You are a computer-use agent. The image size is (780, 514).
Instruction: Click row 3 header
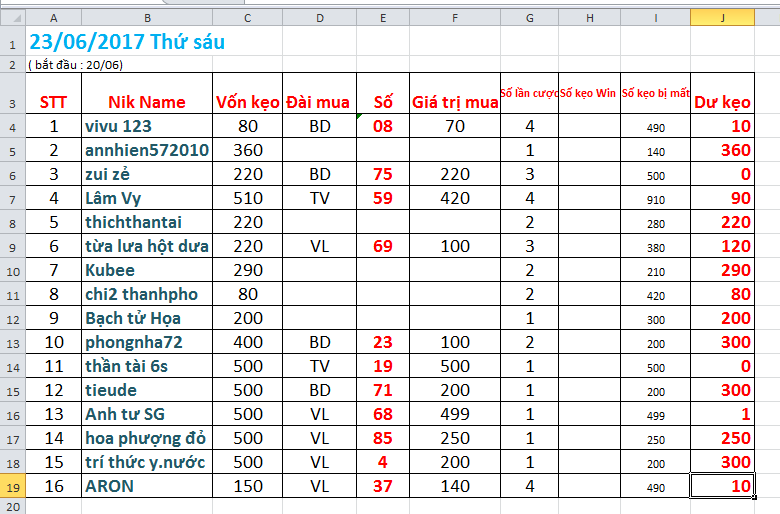click(12, 102)
